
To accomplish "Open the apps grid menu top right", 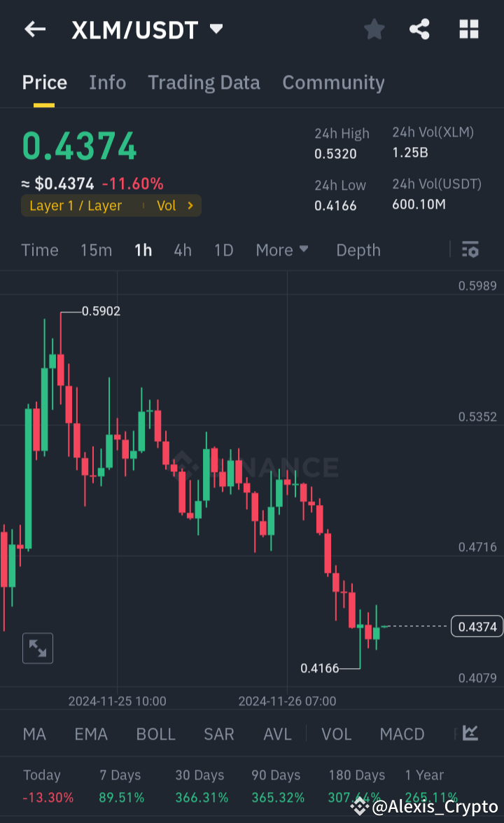I will click(x=468, y=29).
